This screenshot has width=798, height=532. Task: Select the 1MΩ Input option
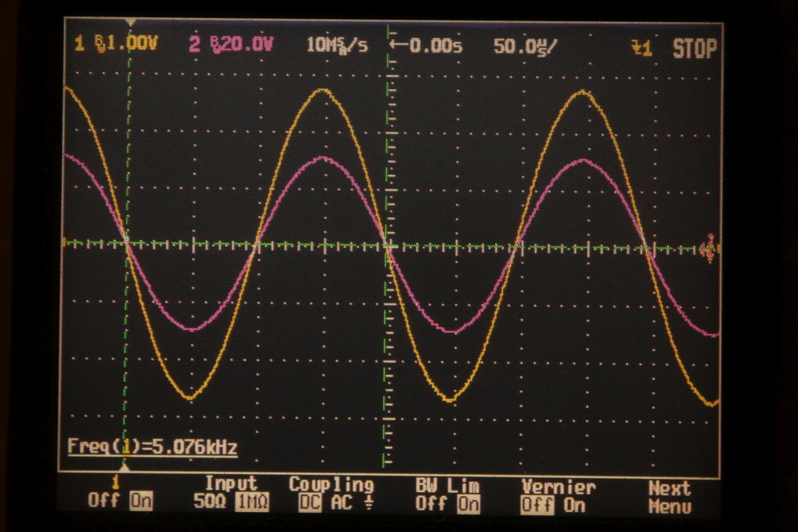253,504
